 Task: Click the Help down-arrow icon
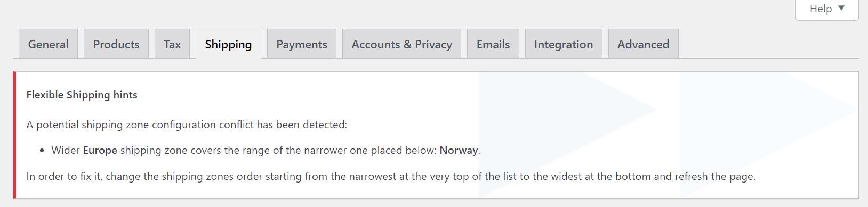pos(841,9)
